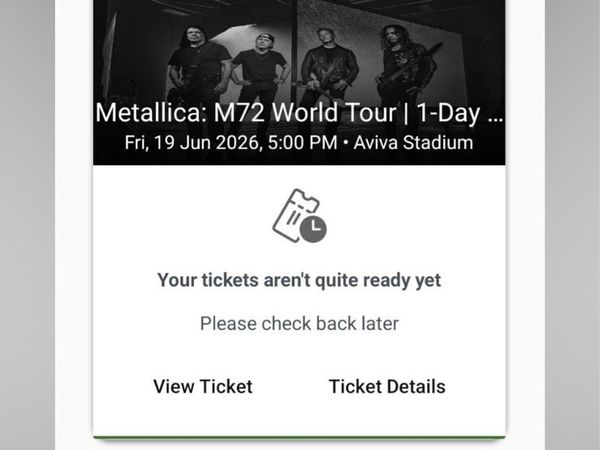Image resolution: width=600 pixels, height=450 pixels.
Task: Click the band member in leather jacket
Action: (328, 65)
